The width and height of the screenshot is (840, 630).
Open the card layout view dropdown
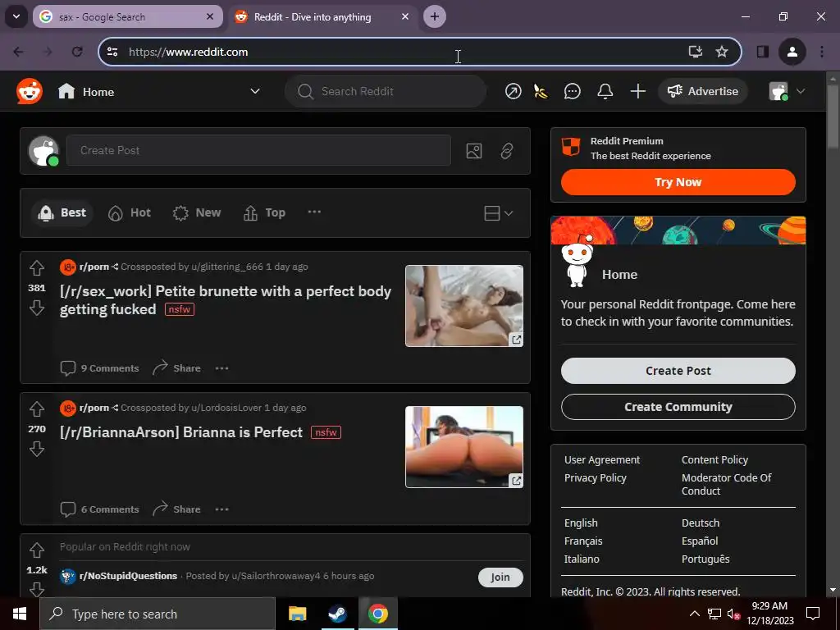(x=498, y=213)
